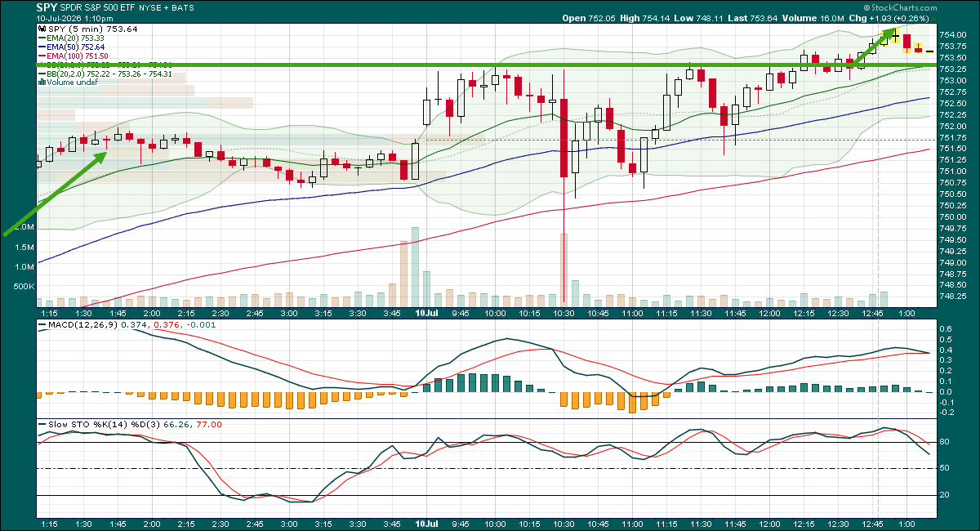Click the 80 level on Slow STO axis

click(x=943, y=442)
